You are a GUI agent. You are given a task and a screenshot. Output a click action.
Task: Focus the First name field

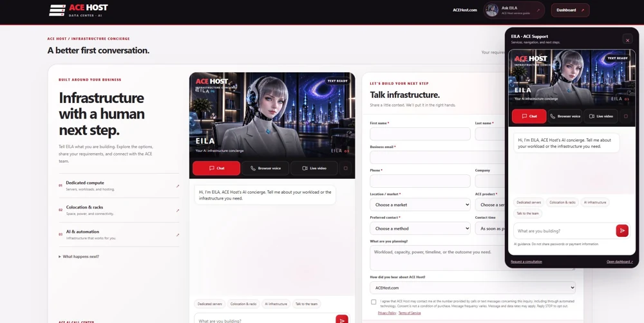click(420, 134)
